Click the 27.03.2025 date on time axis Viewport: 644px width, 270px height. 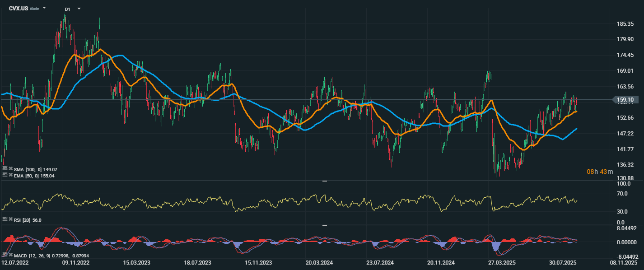501,262
